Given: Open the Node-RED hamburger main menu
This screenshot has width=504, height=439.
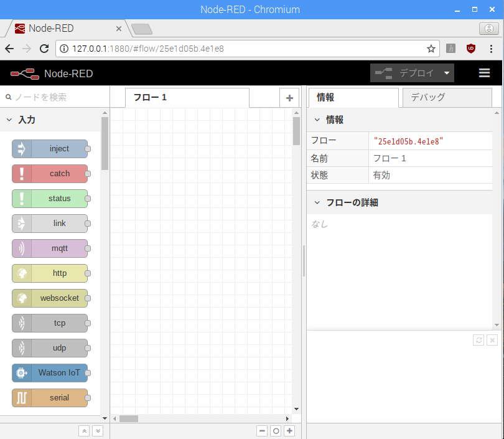Looking at the screenshot, I should 484,73.
